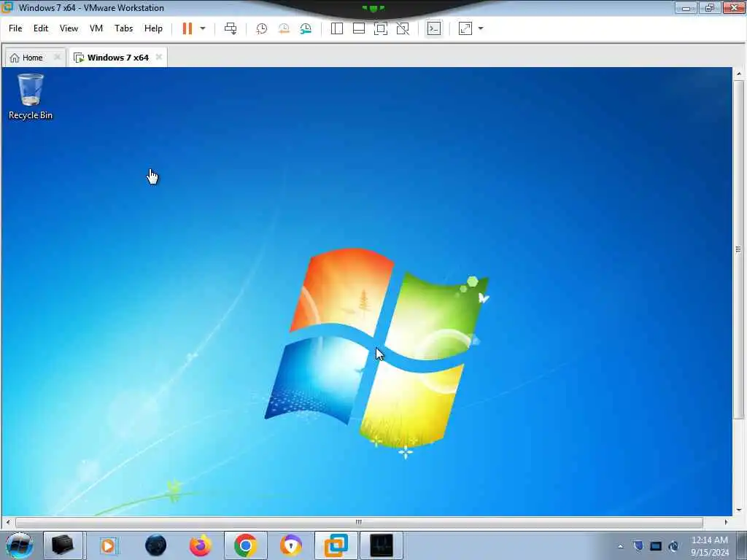Screen dimensions: 747x560
Task: Switch to VMware Workstation taskbar button
Action: pyautogui.click(x=336, y=545)
